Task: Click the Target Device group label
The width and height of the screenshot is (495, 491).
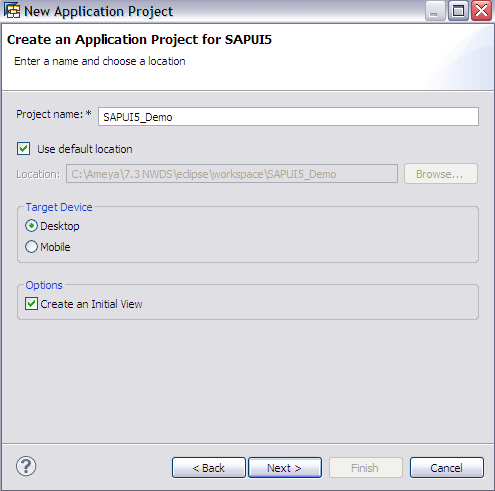Action: (59, 207)
